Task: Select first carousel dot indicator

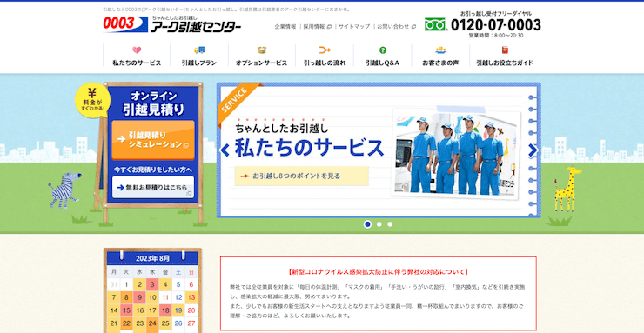Action: [x=367, y=224]
